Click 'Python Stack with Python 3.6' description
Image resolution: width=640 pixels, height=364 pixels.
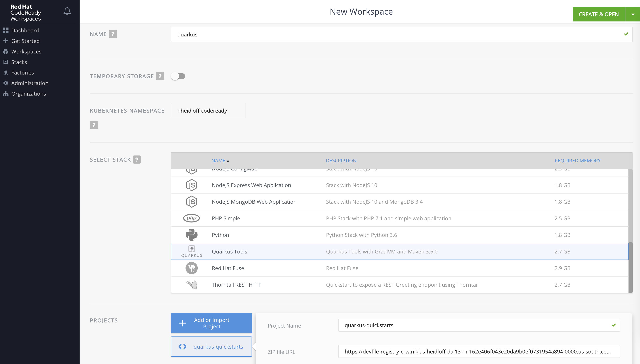tap(361, 235)
